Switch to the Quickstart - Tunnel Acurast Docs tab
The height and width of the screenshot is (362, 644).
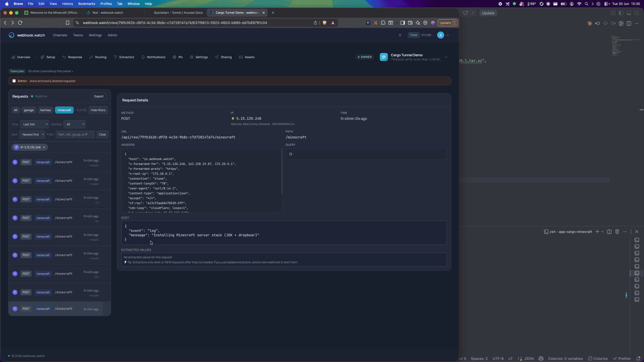click(178, 12)
